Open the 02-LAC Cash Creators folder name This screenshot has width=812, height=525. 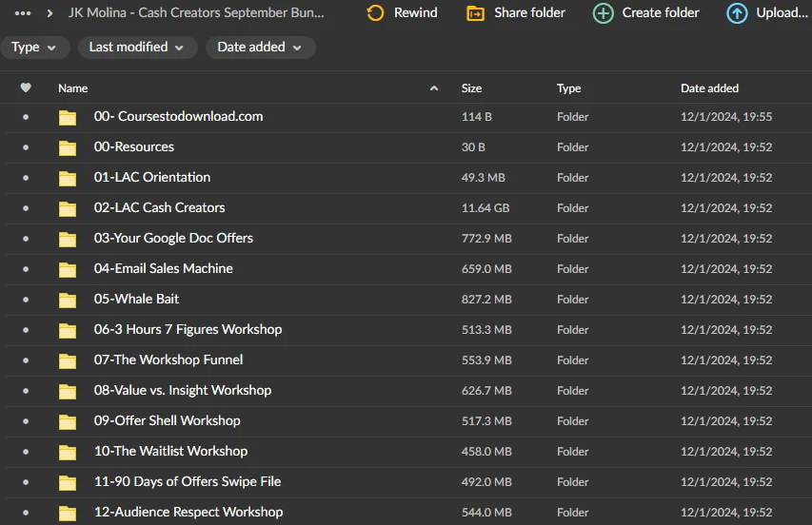pos(160,207)
